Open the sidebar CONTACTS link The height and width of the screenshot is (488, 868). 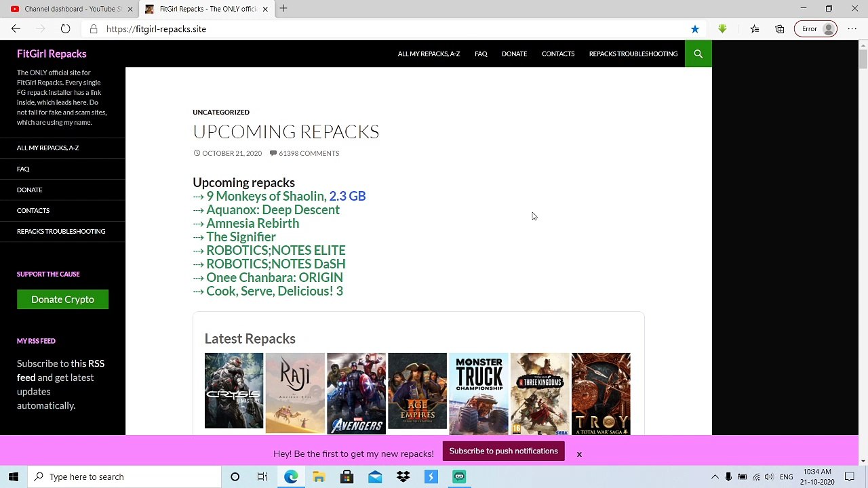[x=33, y=211]
